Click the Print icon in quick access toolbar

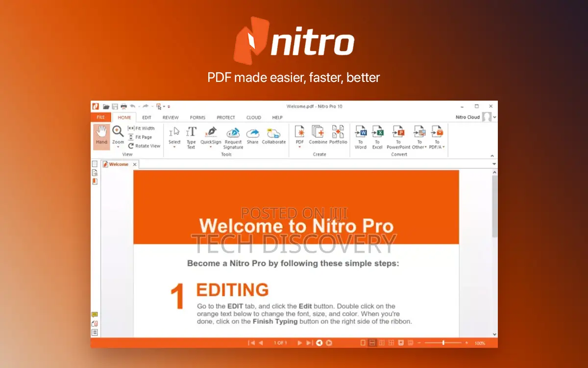click(x=123, y=106)
